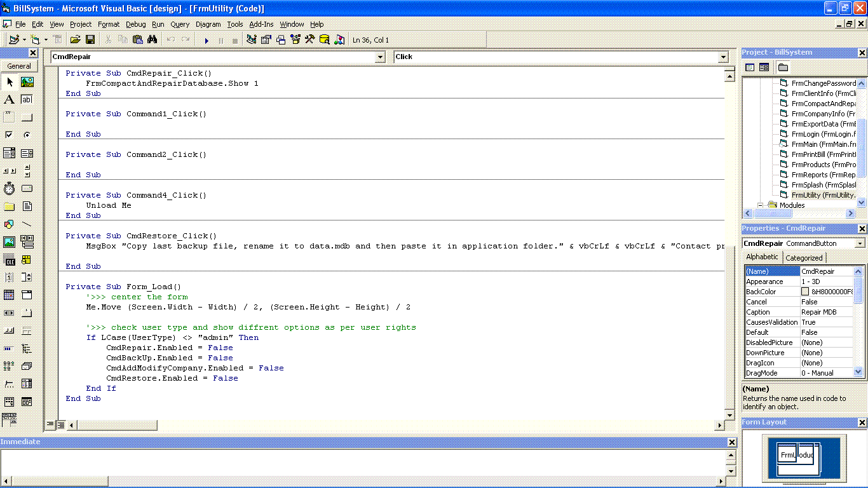868x488 pixels.
Task: Switch to Full Module View
Action: (x=60, y=424)
